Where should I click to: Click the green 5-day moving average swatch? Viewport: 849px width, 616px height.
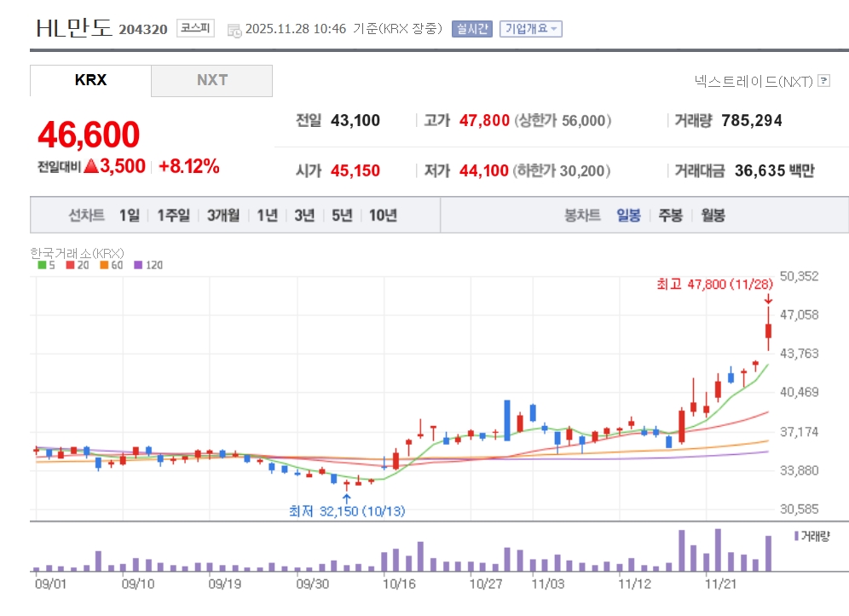[42, 265]
